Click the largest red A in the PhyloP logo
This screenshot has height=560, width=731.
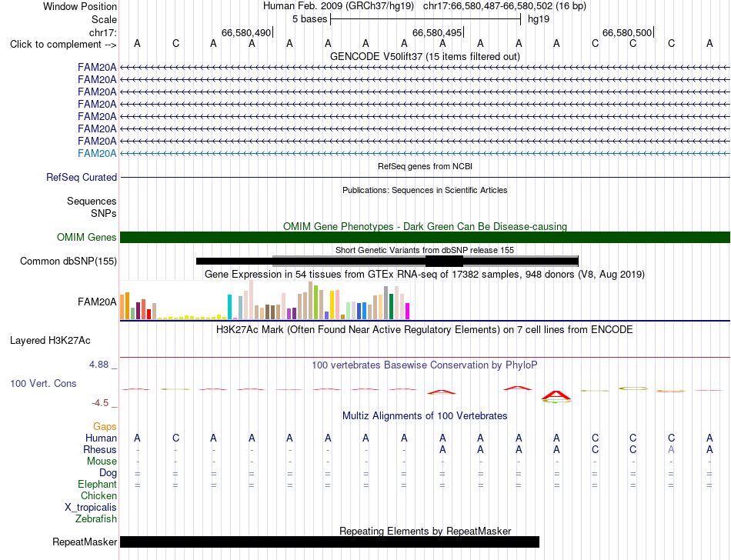pyautogui.click(x=556, y=395)
